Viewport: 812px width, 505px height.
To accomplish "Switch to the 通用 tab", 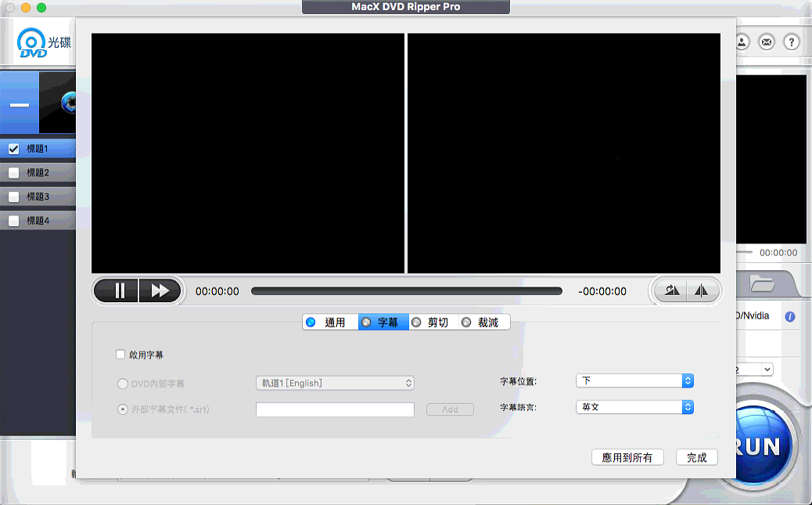I will (x=330, y=323).
